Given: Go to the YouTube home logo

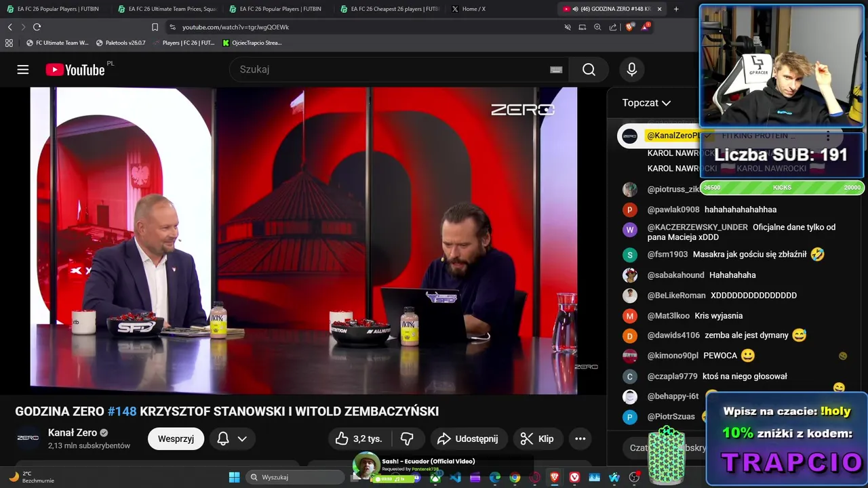Looking at the screenshot, I should coord(75,70).
